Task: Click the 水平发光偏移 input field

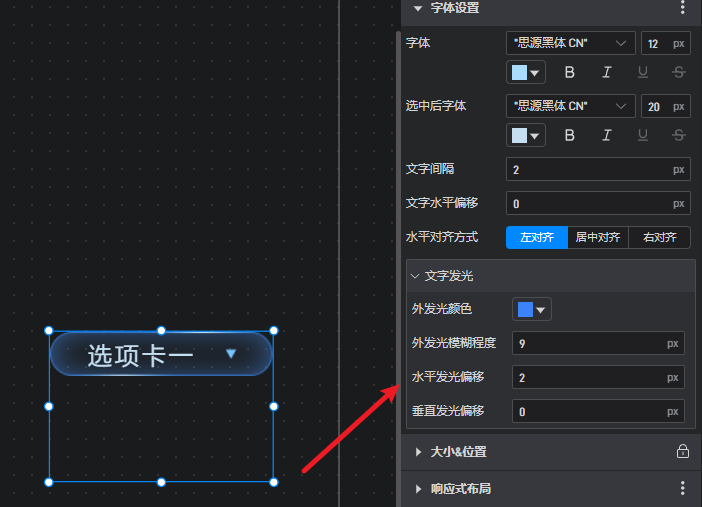Action: [598, 377]
